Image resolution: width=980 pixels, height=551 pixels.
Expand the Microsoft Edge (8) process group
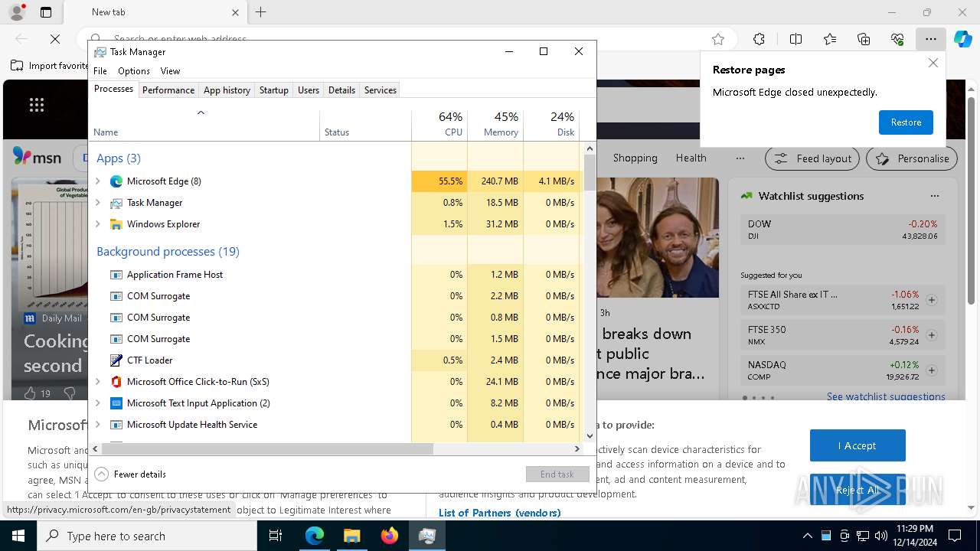[97, 181]
